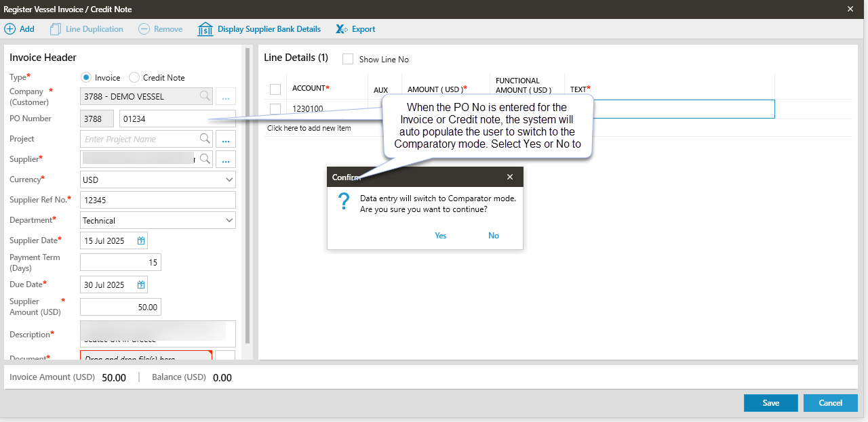The width and height of the screenshot is (868, 422).
Task: Click the Document drag and drop area
Action: (146, 356)
